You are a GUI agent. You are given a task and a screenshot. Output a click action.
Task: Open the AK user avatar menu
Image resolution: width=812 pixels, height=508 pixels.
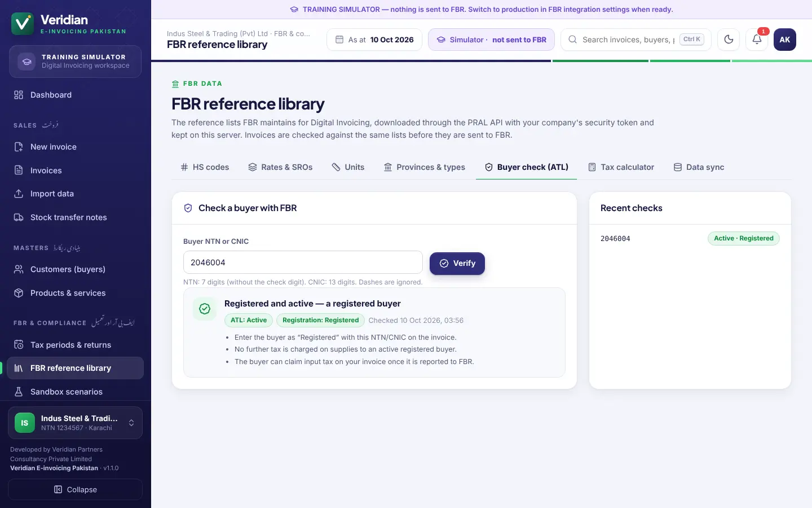coord(785,40)
